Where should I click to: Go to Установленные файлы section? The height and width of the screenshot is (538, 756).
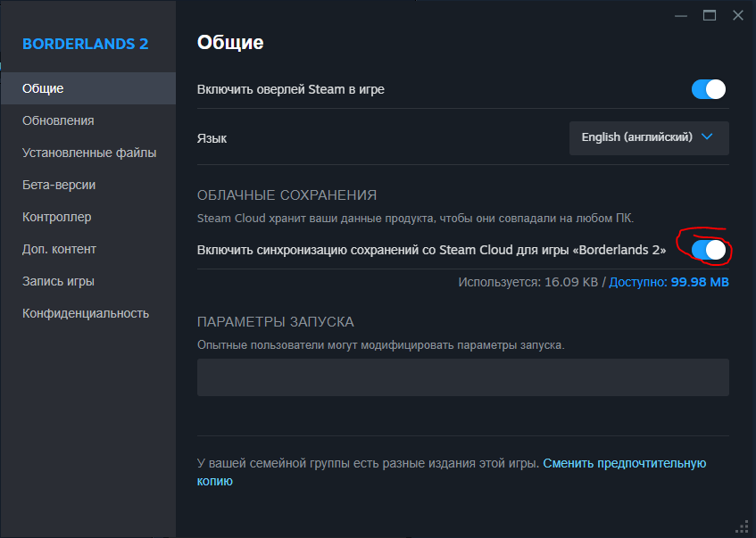coord(88,153)
